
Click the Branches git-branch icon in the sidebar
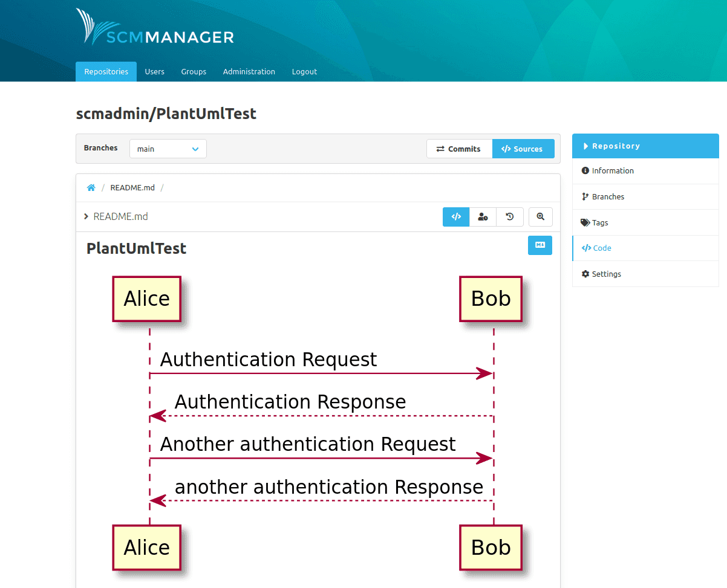click(x=585, y=196)
